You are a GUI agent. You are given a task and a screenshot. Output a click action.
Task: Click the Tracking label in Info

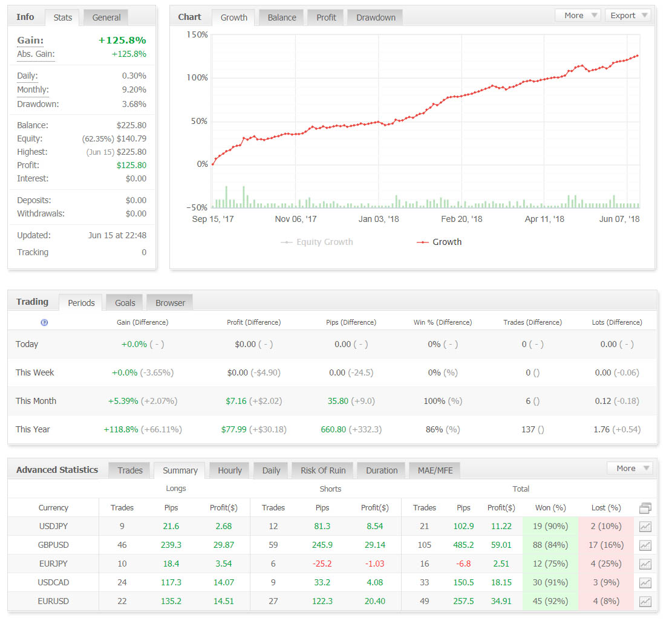[x=33, y=252]
